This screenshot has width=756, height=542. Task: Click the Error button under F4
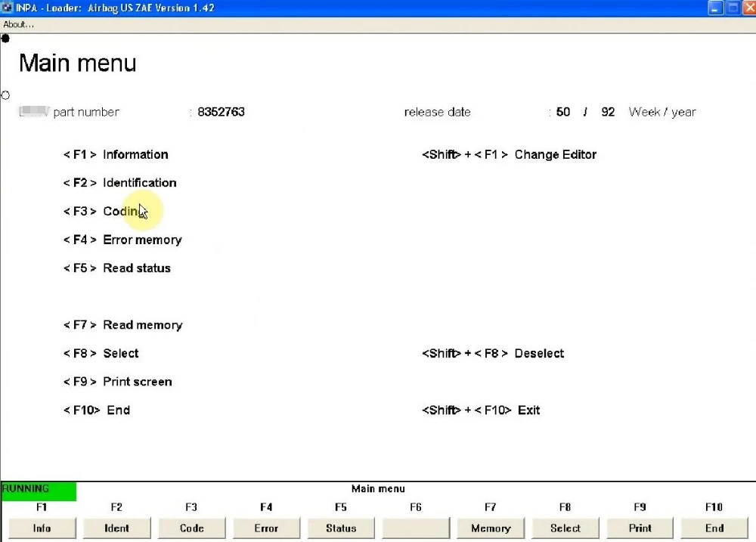266,528
